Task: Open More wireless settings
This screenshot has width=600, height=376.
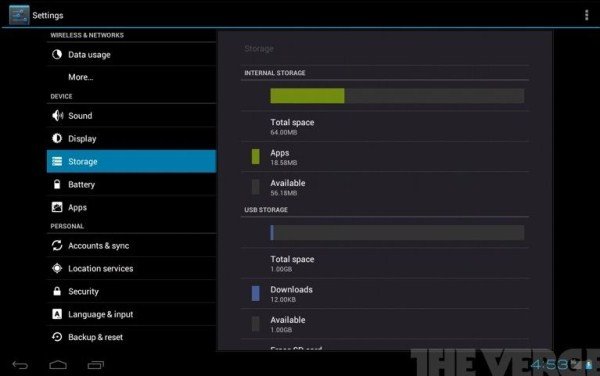Action: coord(131,77)
